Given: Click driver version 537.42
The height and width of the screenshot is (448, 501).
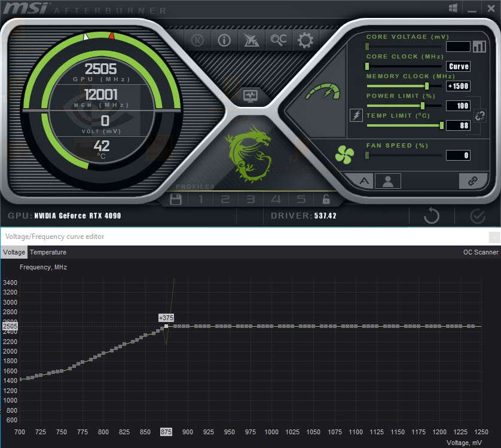Looking at the screenshot, I should (325, 216).
